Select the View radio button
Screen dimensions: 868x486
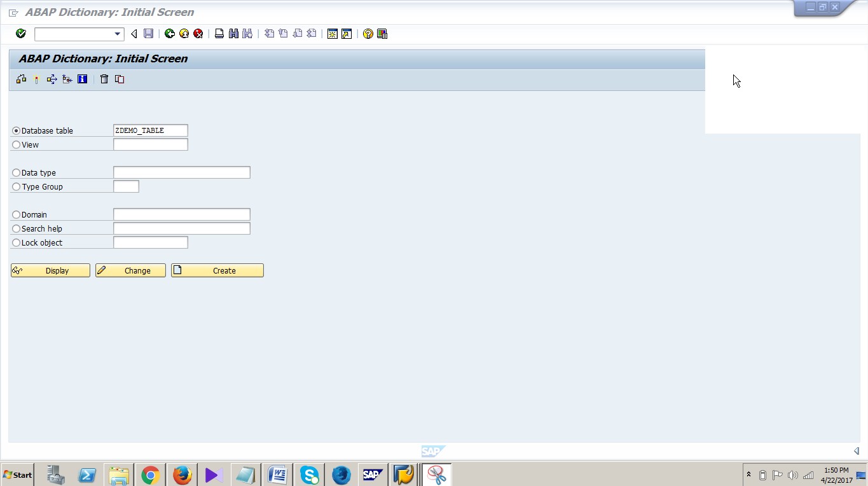pyautogui.click(x=15, y=144)
